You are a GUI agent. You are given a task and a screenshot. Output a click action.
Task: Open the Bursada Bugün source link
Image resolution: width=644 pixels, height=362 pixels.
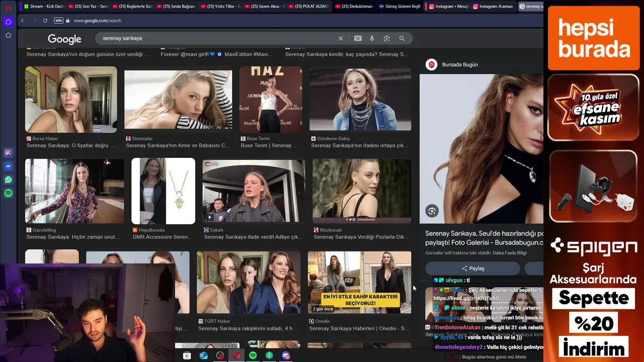click(x=460, y=64)
